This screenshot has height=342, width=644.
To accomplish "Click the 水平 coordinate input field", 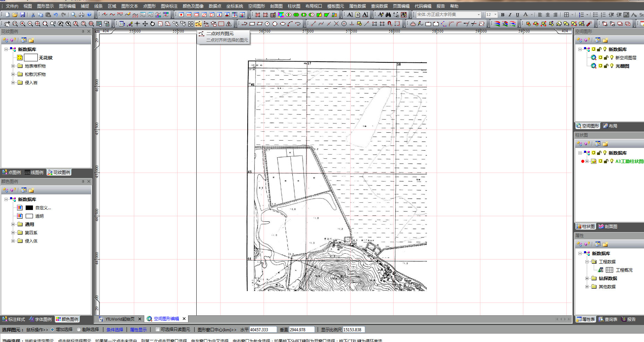I will [x=263, y=330].
